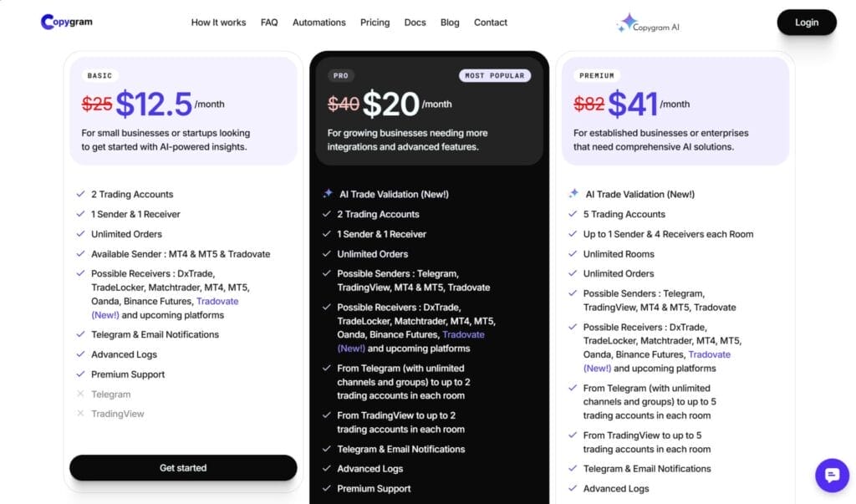Go to the Pricing page
Viewport: 856px width, 504px height.
[x=374, y=23]
